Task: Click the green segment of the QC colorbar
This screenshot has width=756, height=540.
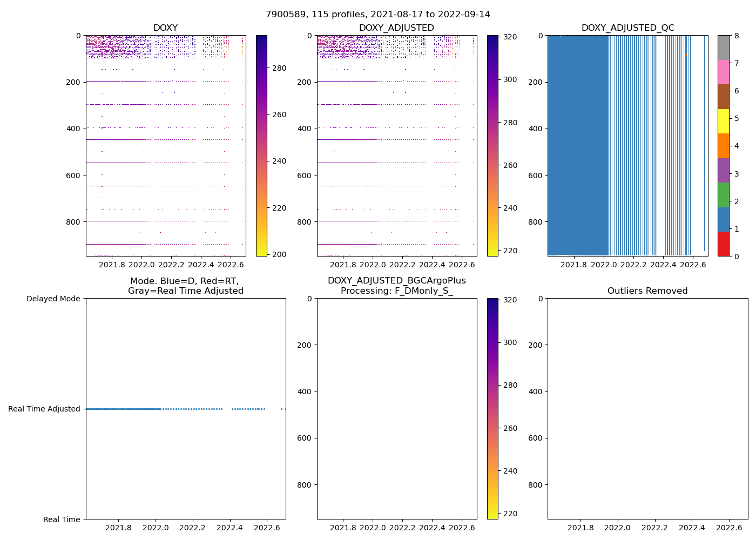Action: (x=723, y=194)
